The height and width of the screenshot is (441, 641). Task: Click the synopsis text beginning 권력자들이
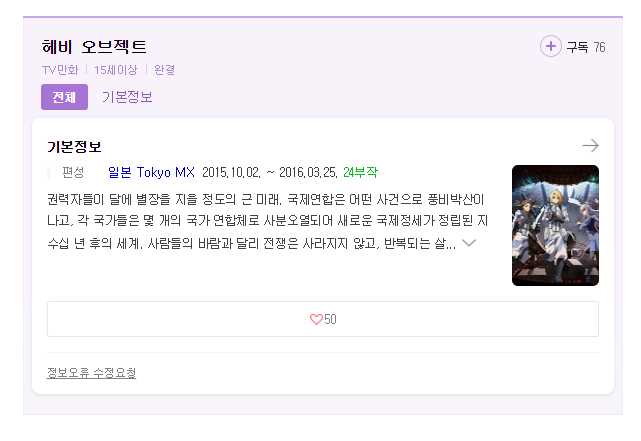pos(267,221)
